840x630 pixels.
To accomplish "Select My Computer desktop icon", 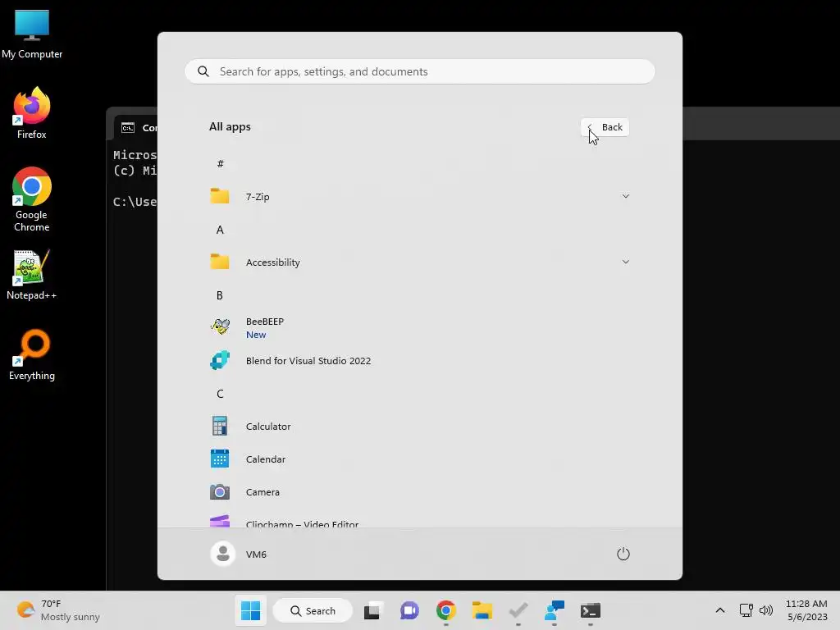I will pyautogui.click(x=32, y=34).
